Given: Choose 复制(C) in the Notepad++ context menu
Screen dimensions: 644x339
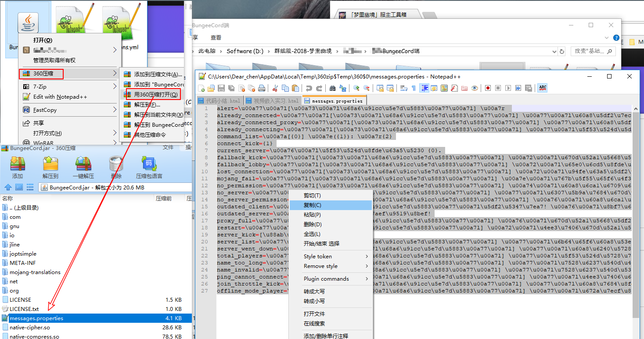Looking at the screenshot, I should [331, 205].
